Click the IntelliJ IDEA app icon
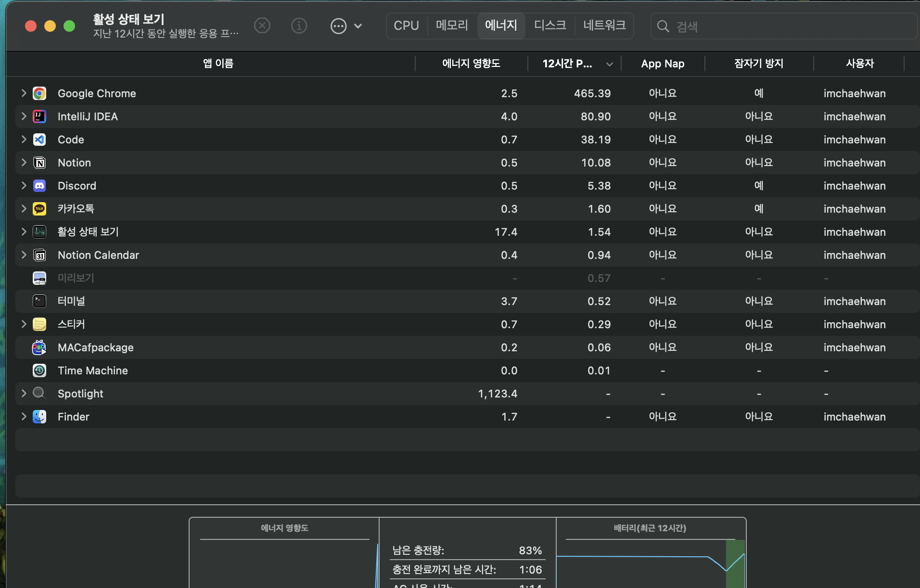The height and width of the screenshot is (588, 920). pos(39,116)
